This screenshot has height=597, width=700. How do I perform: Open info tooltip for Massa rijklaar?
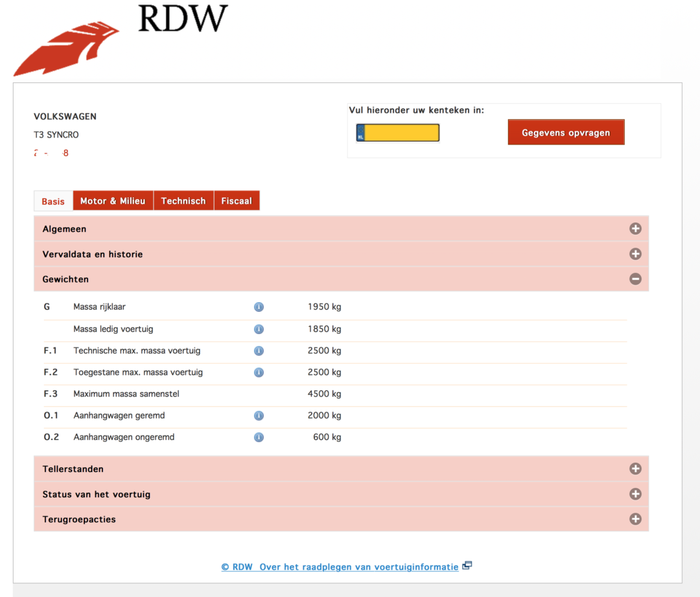[x=259, y=307]
